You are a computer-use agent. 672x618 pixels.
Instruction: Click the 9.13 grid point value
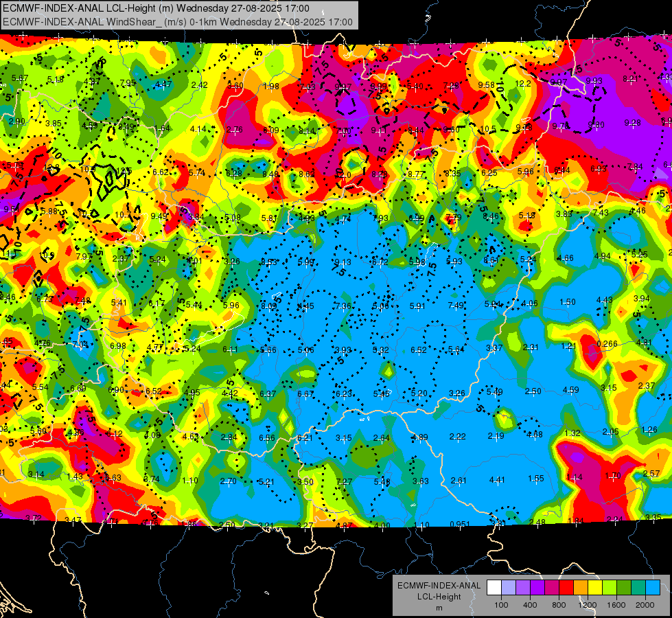pos(343,262)
